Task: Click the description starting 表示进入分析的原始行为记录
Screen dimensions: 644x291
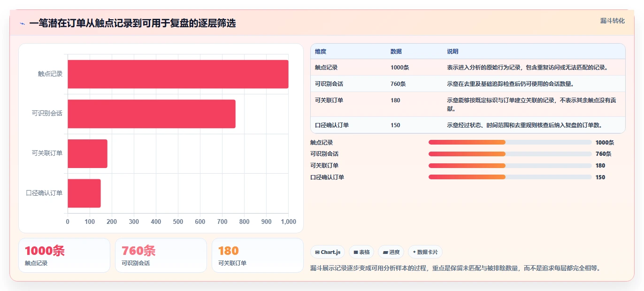Action: pos(528,68)
